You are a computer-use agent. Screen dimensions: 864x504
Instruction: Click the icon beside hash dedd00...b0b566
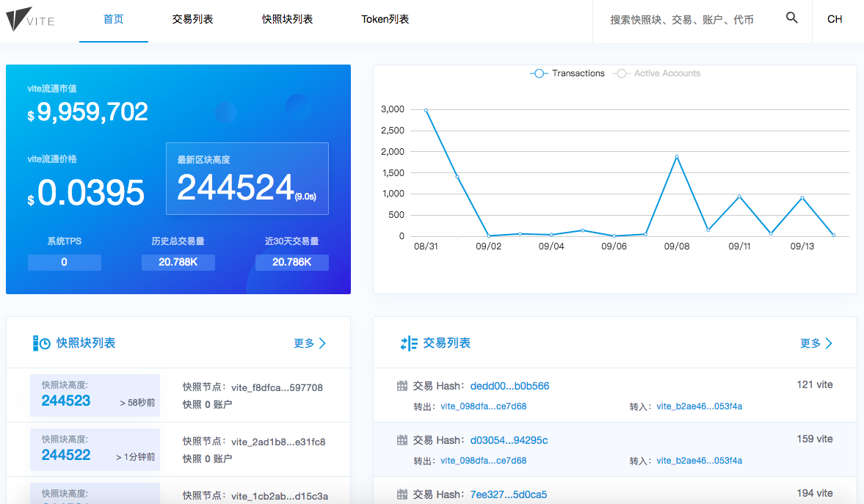click(402, 386)
